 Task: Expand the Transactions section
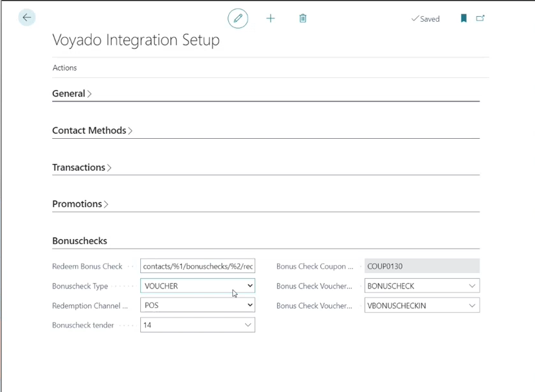pos(82,167)
